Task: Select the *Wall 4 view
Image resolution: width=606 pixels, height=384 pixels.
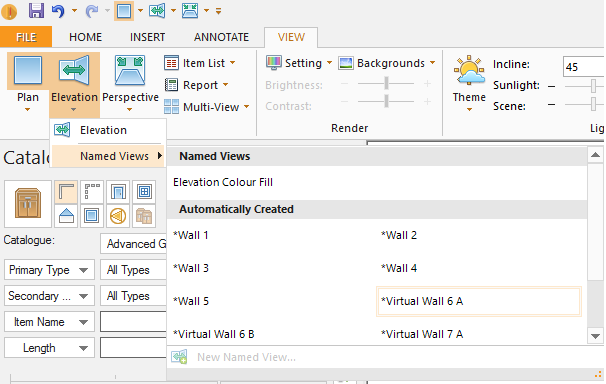Action: click(x=398, y=268)
